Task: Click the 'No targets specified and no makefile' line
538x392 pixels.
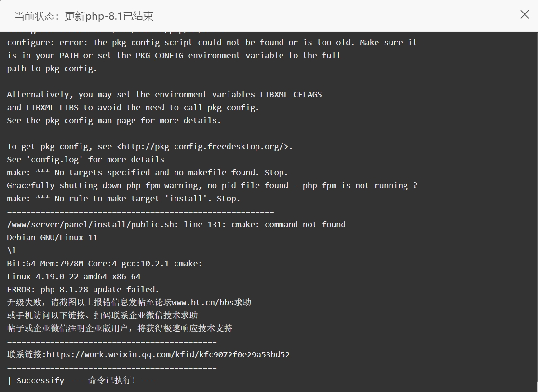Action: pyautogui.click(x=147, y=172)
